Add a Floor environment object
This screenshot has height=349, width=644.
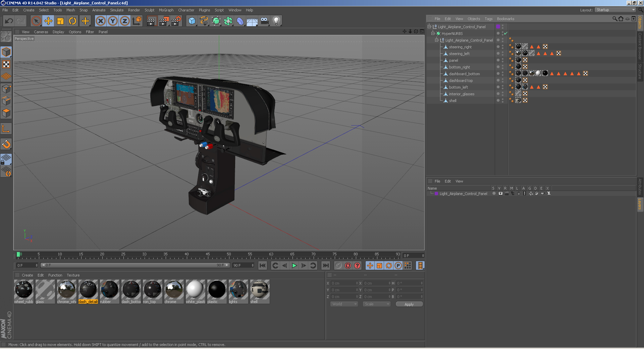click(x=252, y=21)
